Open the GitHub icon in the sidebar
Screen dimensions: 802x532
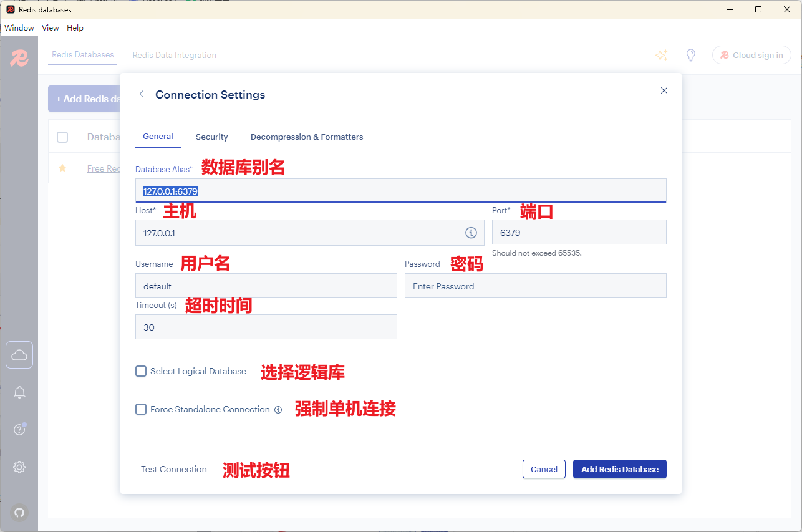tap(19, 513)
